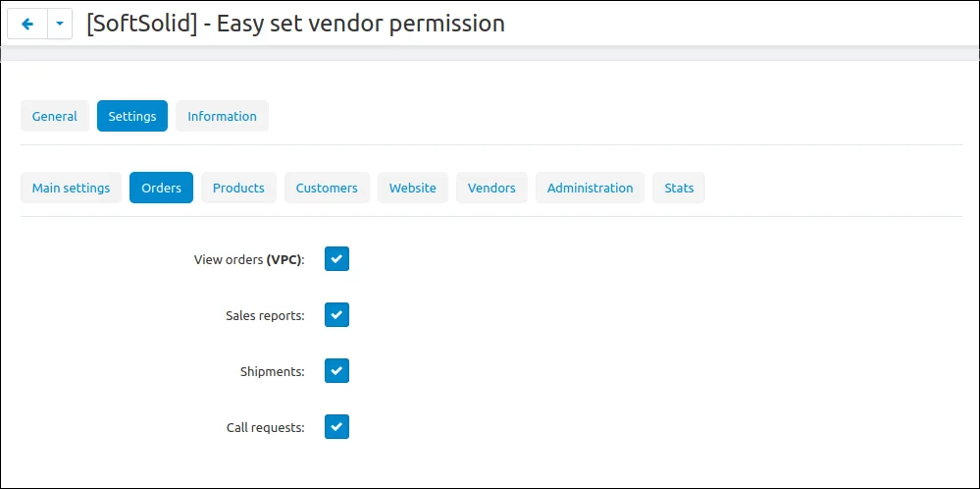980x489 pixels.
Task: Open the Information tab
Action: pyautogui.click(x=222, y=116)
